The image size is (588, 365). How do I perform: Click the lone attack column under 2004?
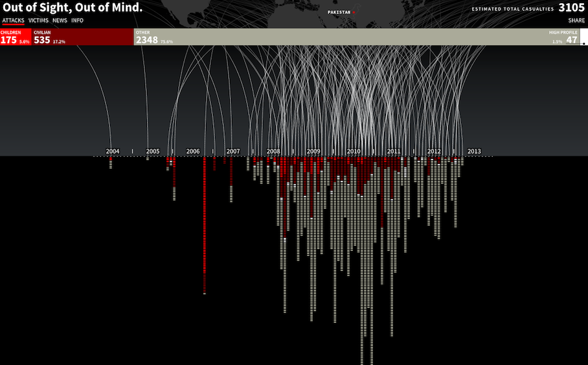pyautogui.click(x=111, y=163)
